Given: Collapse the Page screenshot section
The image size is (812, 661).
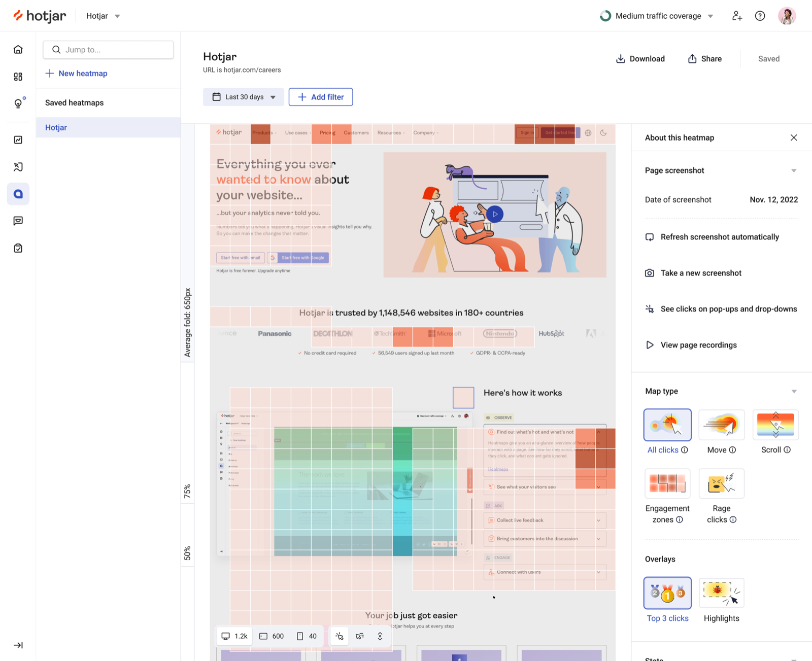Looking at the screenshot, I should (x=794, y=170).
